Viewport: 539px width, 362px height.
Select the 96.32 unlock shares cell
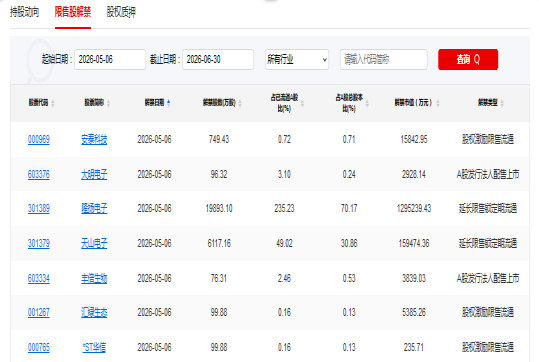(x=219, y=175)
